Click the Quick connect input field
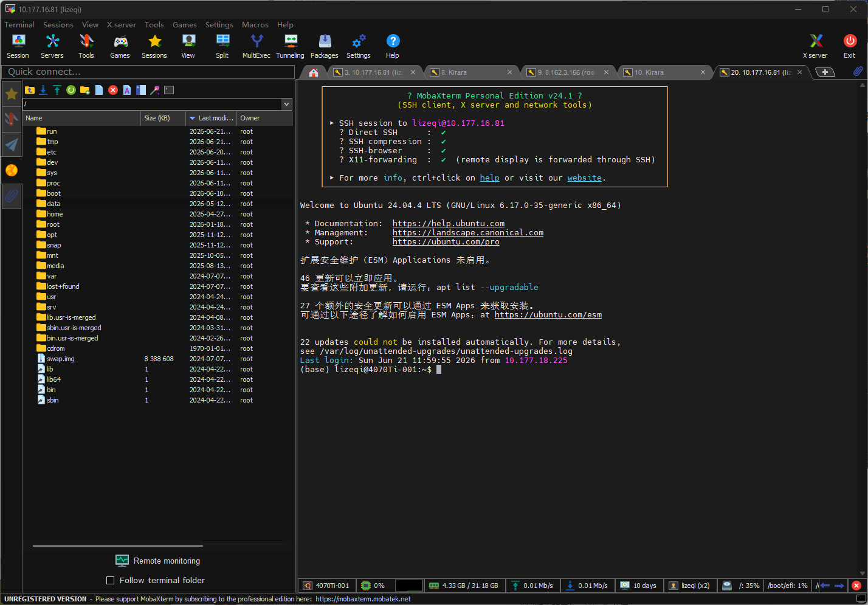Screen dimensions: 868x605 pyautogui.click(x=148, y=72)
